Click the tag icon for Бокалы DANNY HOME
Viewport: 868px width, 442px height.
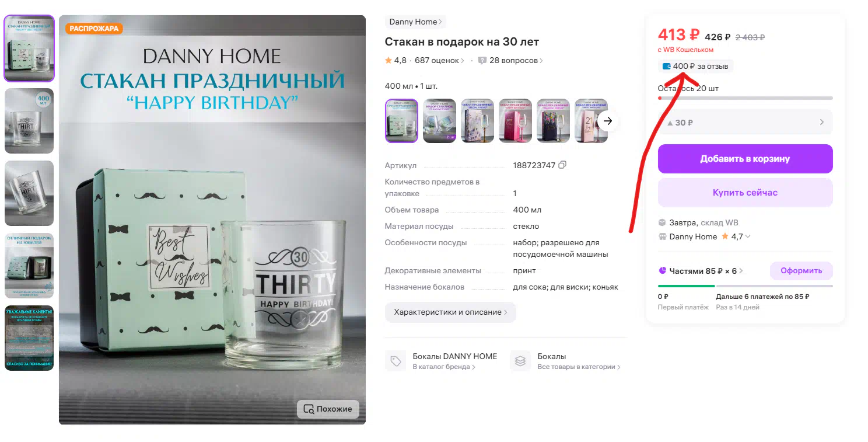coord(395,361)
